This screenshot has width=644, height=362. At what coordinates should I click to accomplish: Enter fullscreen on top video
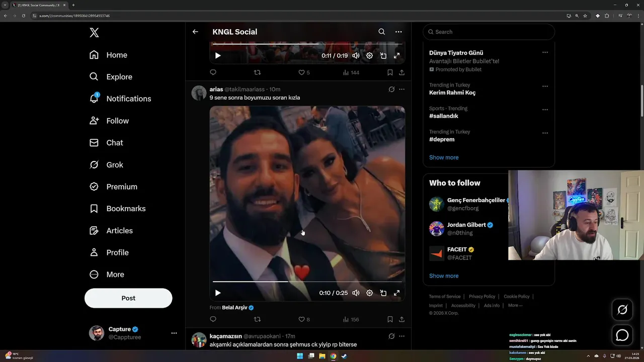coord(396,56)
